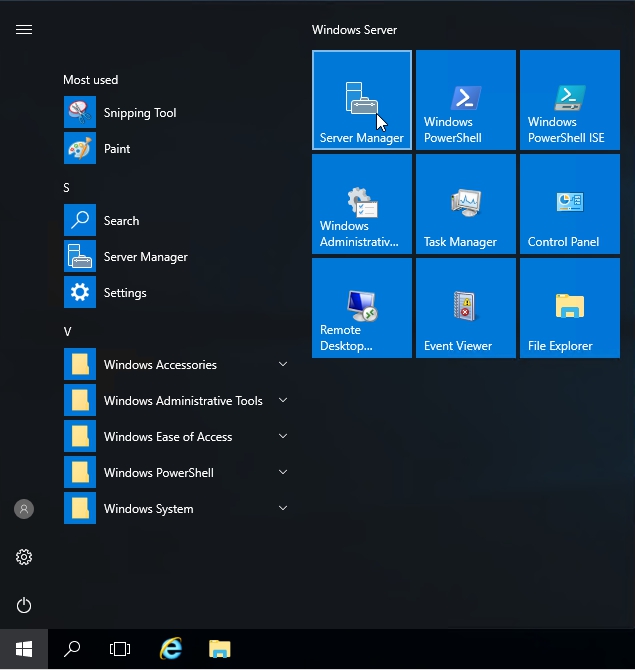Open the user account button

[24, 509]
